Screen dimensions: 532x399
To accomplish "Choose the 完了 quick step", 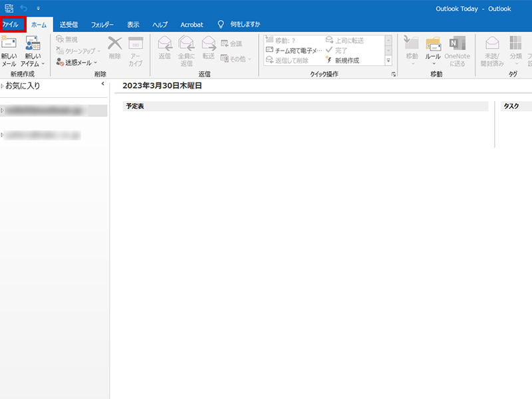I will click(336, 51).
